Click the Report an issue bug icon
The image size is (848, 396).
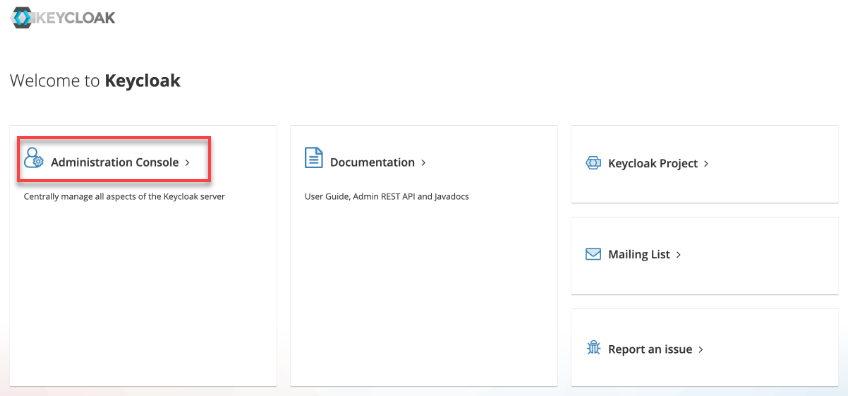tap(593, 347)
